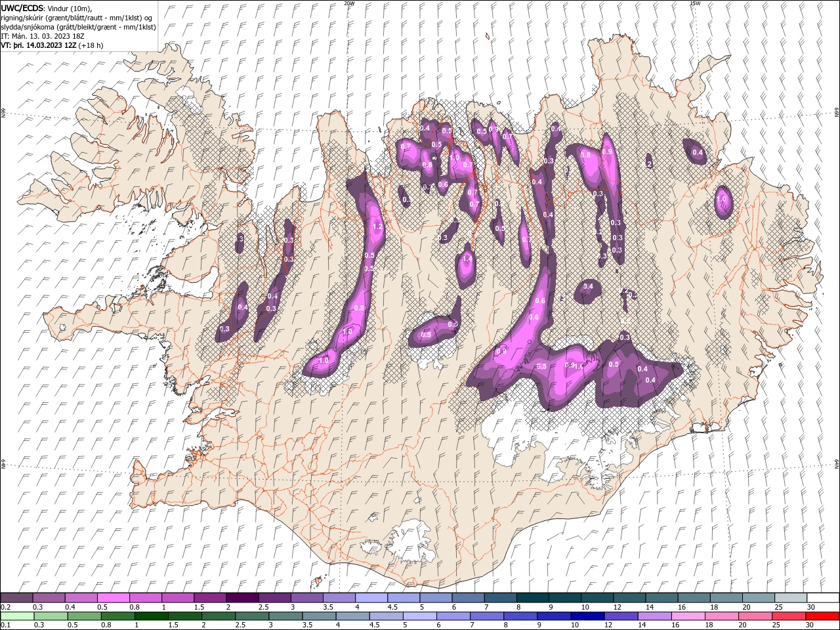Click the light lavender 4 swatch in upper legend
Viewport: 840px width, 630px height.
point(371,598)
